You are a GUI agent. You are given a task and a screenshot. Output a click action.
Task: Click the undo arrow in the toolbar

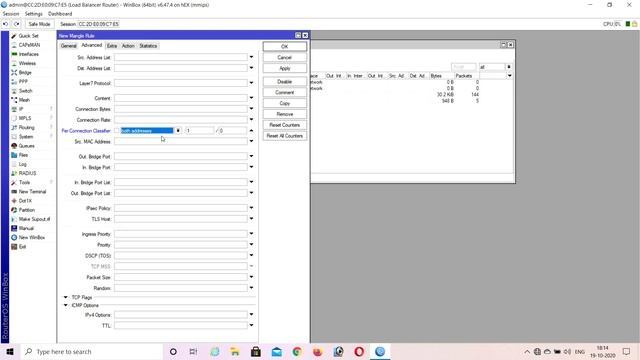click(5, 24)
